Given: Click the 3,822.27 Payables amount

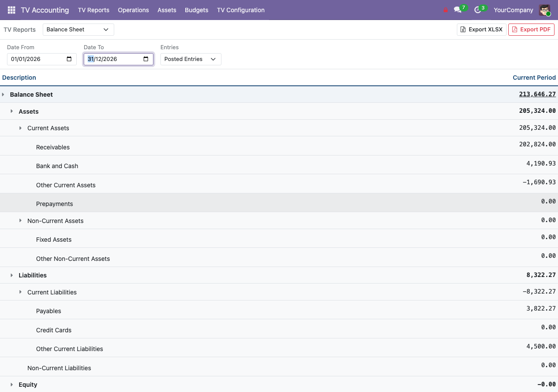Looking at the screenshot, I should click(x=541, y=308).
